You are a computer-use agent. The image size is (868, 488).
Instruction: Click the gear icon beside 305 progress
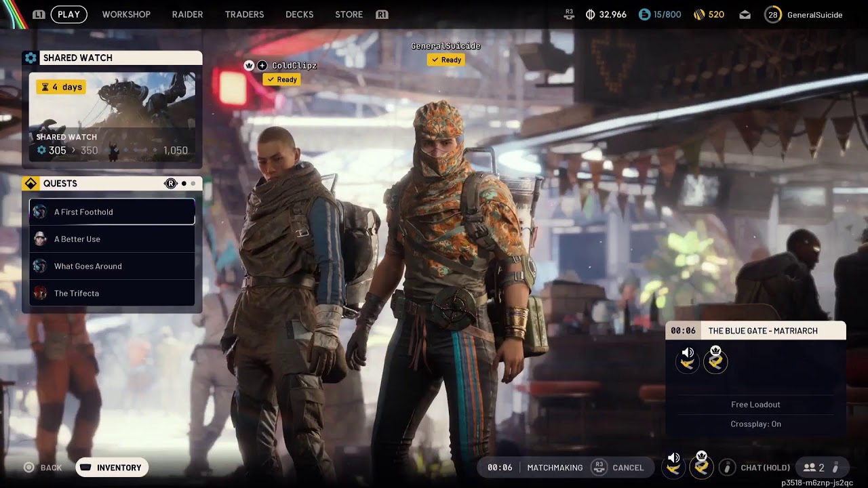[x=41, y=150]
